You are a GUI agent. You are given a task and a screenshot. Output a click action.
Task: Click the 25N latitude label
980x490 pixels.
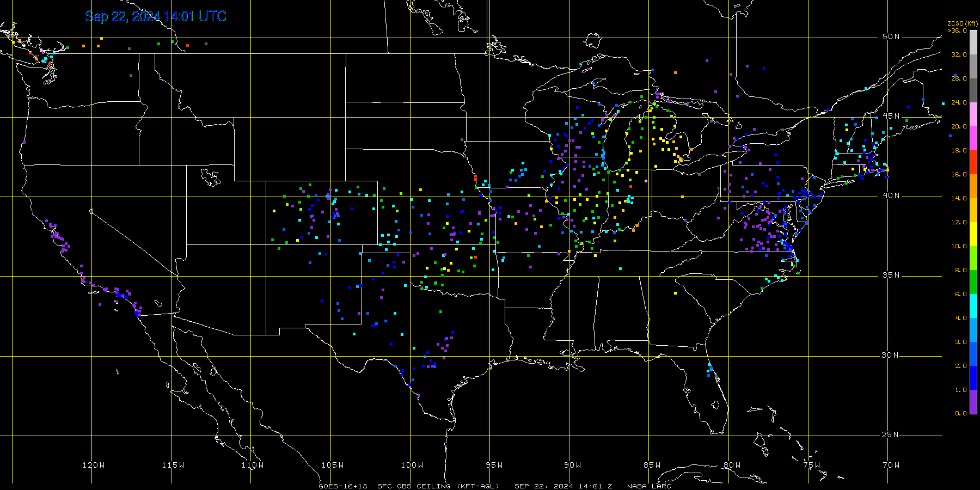(x=891, y=434)
